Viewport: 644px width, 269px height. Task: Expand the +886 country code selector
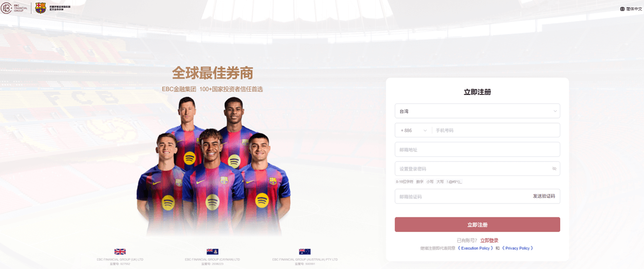coord(414,130)
